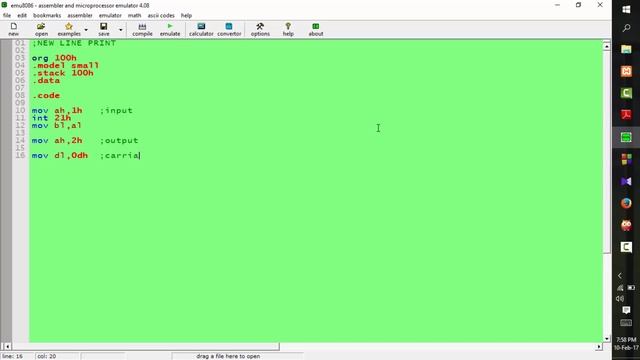This screenshot has width=640, height=360.
Task: Click the volume icon in system tray
Action: [620, 298]
